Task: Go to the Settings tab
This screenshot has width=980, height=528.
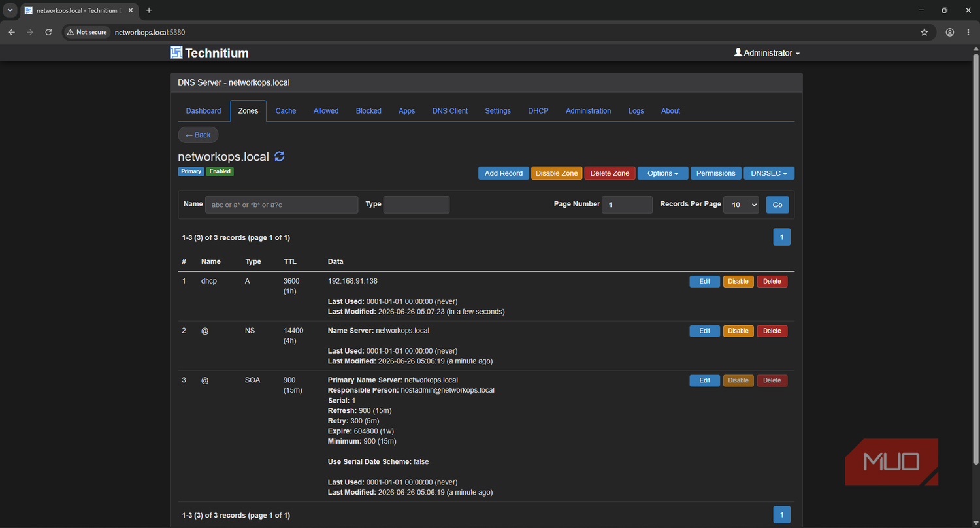Action: coord(498,111)
